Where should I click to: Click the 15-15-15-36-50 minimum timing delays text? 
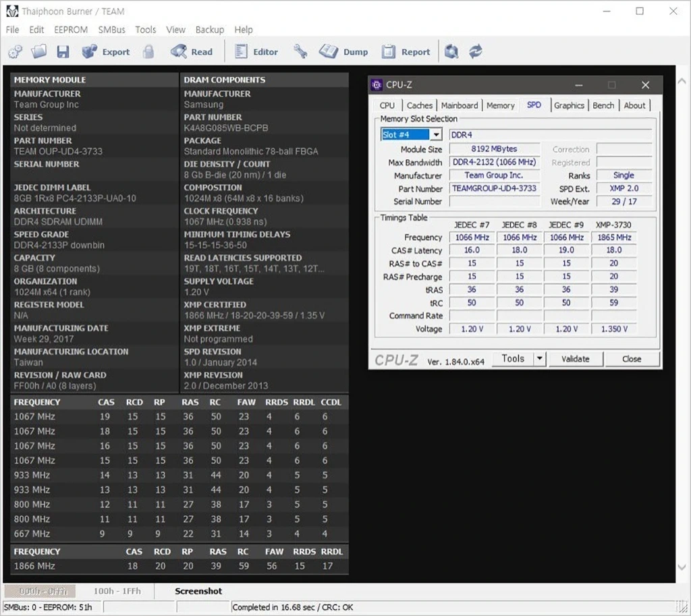[215, 245]
